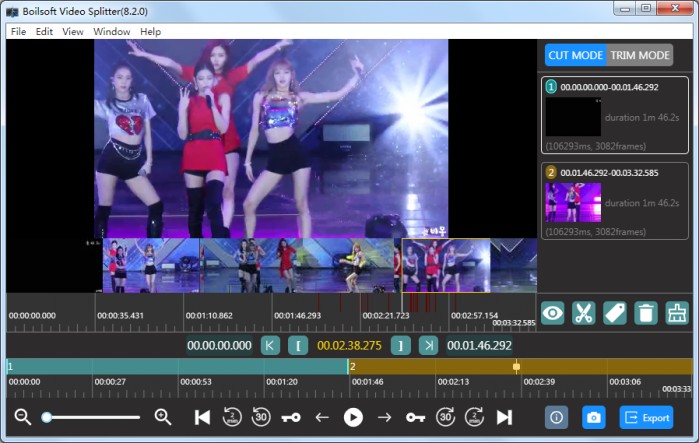Open the File menu
The height and width of the screenshot is (443, 699).
point(18,32)
